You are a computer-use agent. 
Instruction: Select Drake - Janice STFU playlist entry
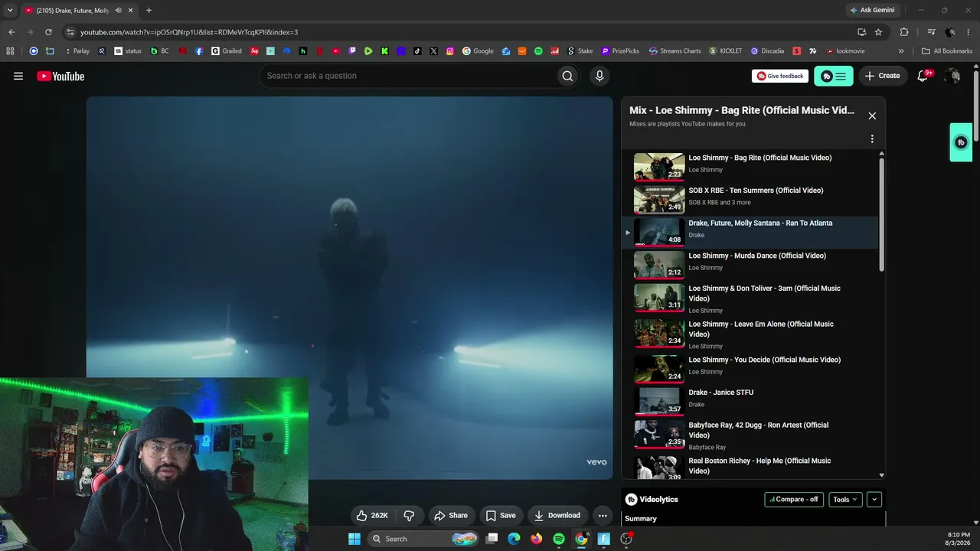click(750, 400)
